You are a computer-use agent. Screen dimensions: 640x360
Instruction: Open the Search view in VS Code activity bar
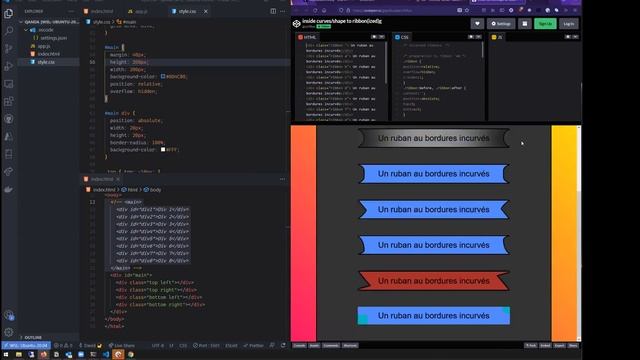[9, 31]
